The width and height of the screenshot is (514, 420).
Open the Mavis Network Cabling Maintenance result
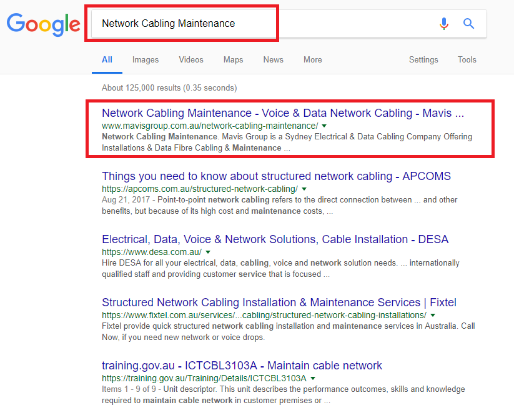point(283,113)
